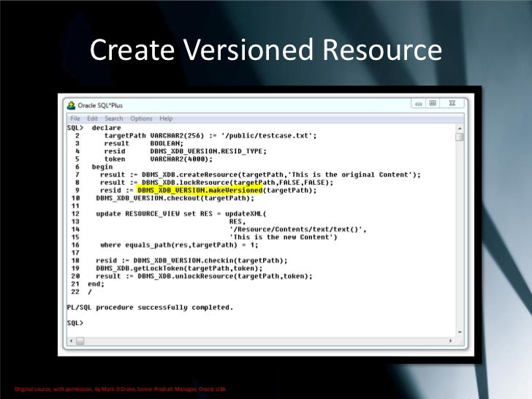Click 'where equals_path(res,targetPath)' on line 16
The width and height of the screenshot is (532, 399).
(x=169, y=245)
